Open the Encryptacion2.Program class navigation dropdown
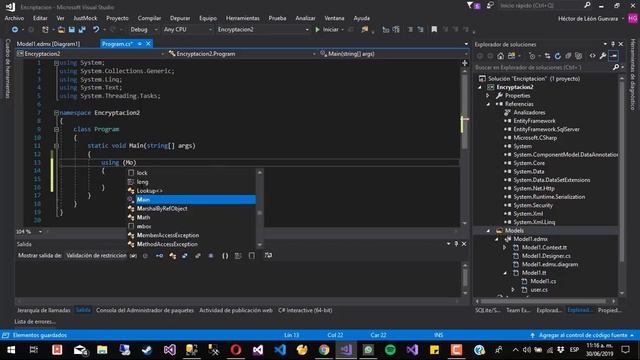 (241, 53)
